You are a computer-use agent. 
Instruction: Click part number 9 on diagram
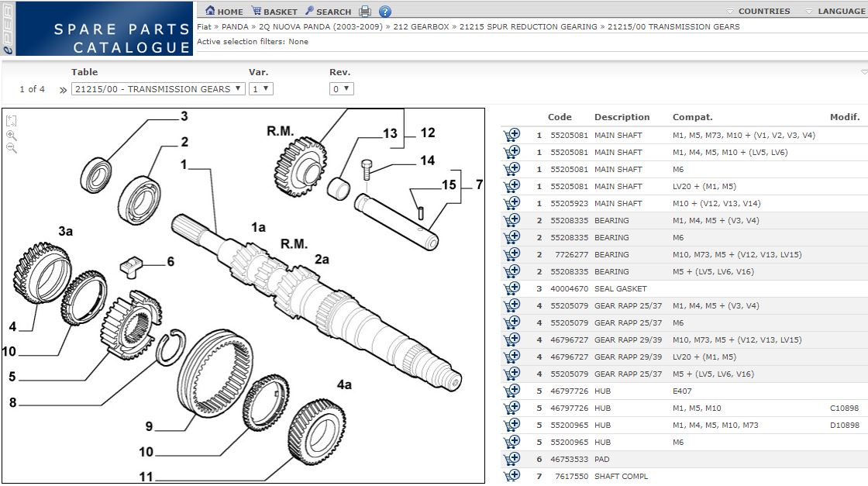click(x=149, y=426)
